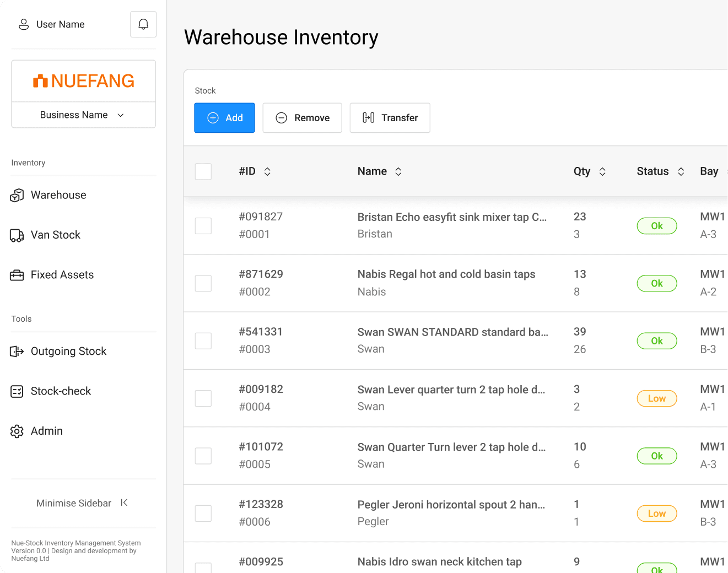Sort table by the Qty column

(x=602, y=171)
